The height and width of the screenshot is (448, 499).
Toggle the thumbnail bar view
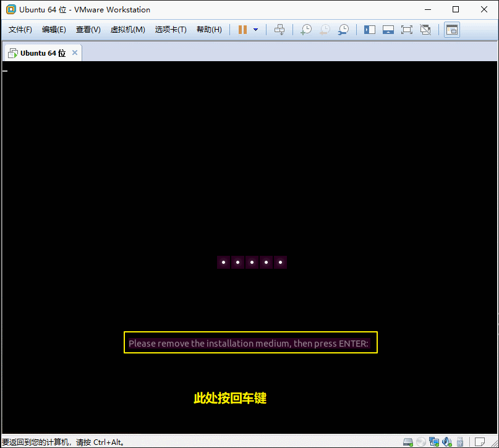pos(388,30)
